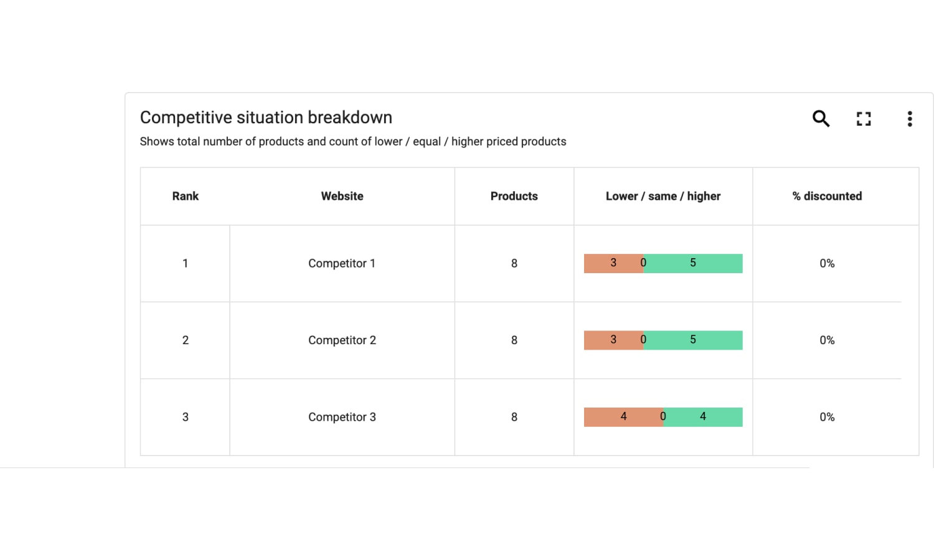Click the orange lower segment for Competitor 1
Viewport: 934px width, 560px height.
[x=613, y=263]
